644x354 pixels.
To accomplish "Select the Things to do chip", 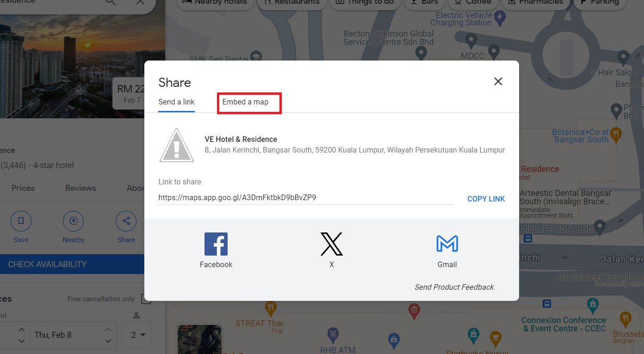I will [x=365, y=2].
